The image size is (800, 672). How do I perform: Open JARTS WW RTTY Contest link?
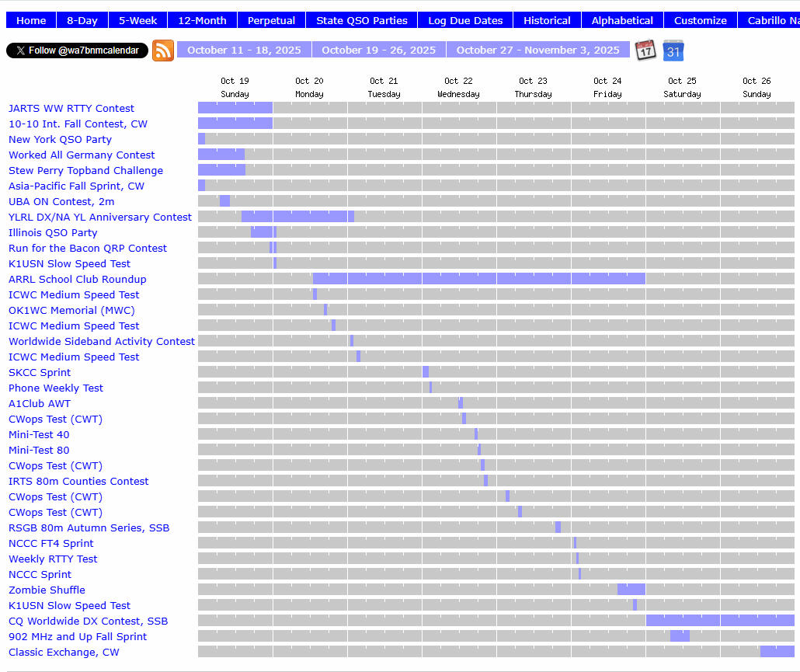[x=71, y=108]
